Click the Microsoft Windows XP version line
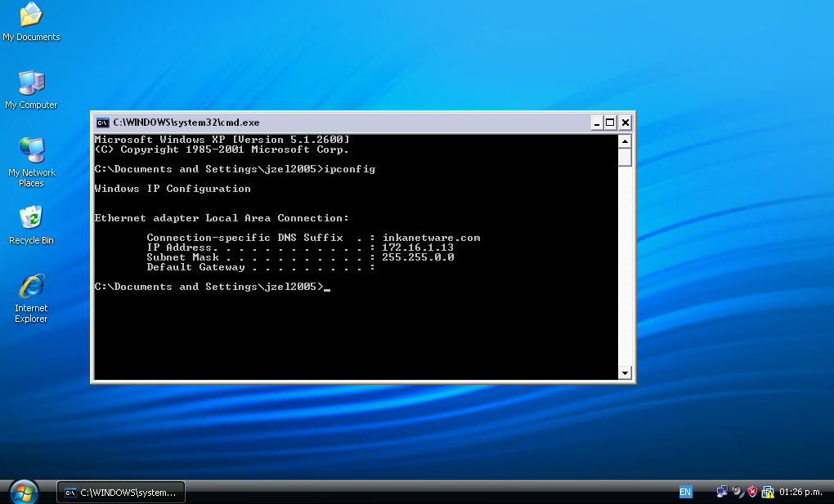 tap(222, 140)
